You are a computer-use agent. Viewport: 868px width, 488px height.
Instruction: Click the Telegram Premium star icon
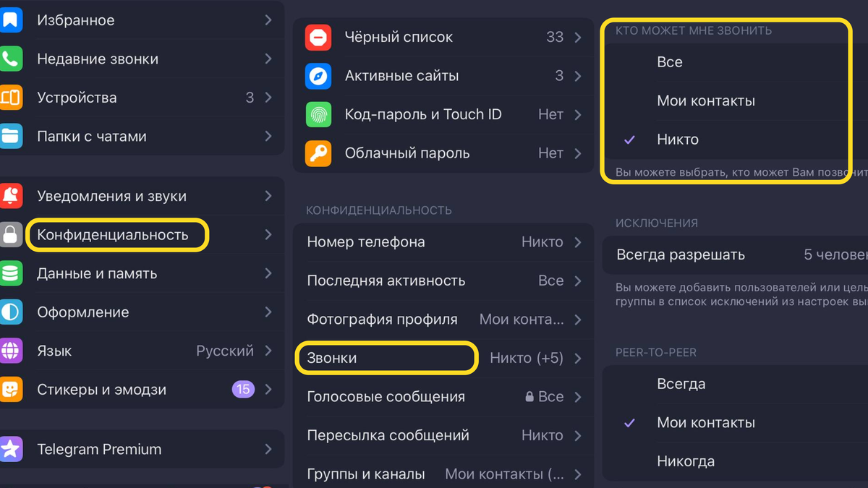pyautogui.click(x=11, y=449)
